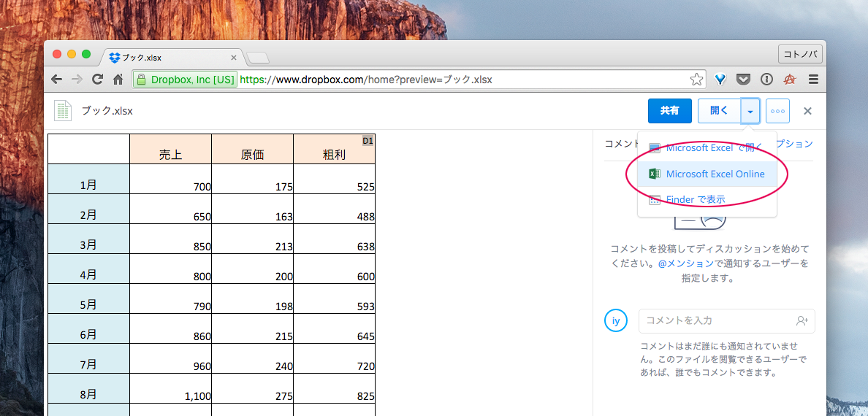The image size is (868, 416).
Task: Close the file preview with the X
Action: tap(807, 111)
